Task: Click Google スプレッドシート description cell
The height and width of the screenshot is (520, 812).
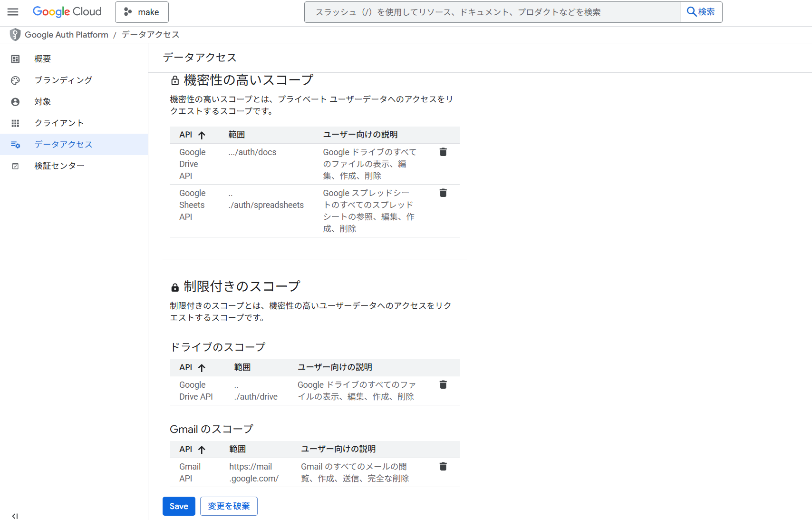Action: [x=369, y=211]
